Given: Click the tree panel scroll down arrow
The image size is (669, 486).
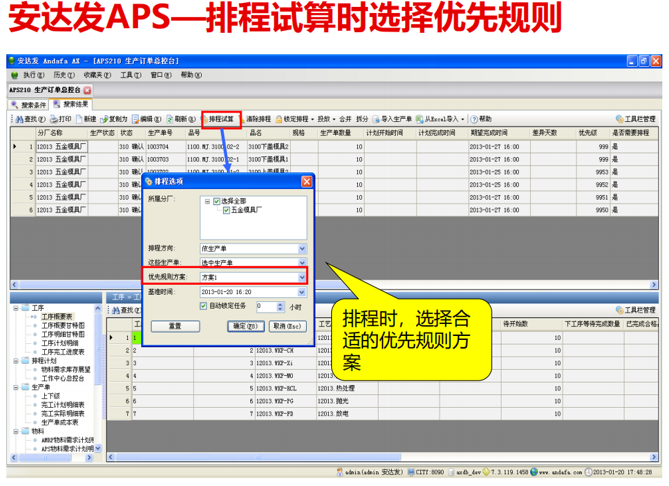Looking at the screenshot, I should point(98,448).
